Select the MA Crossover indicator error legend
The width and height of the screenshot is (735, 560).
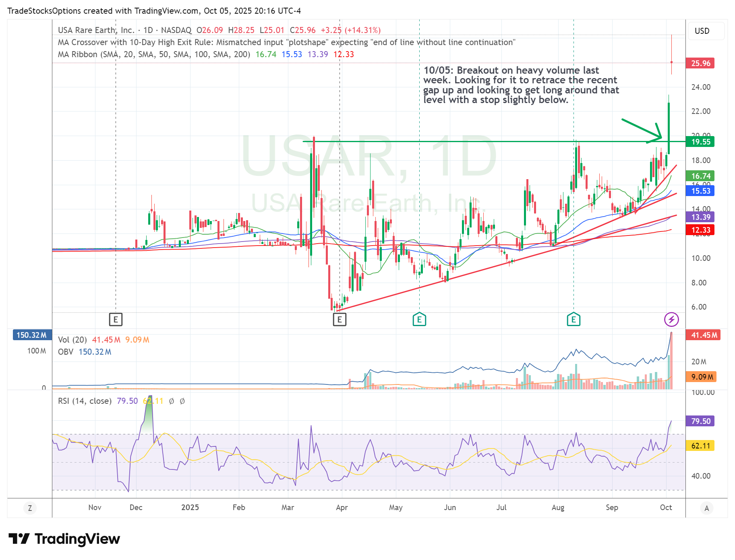[286, 42]
